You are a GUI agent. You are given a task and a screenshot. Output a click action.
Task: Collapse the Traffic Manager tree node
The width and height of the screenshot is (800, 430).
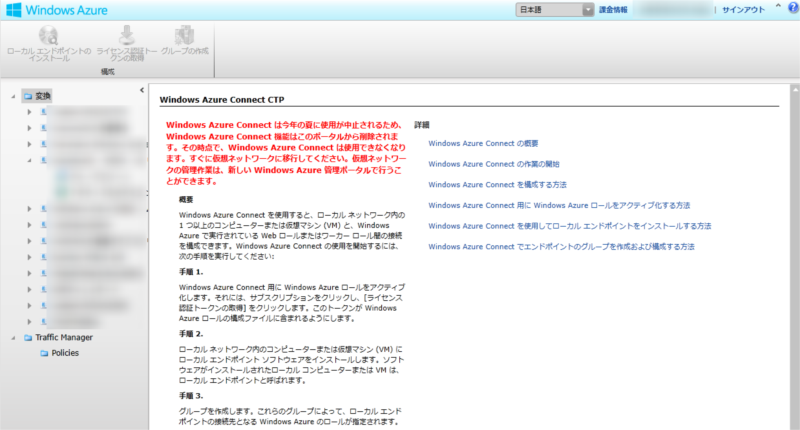click(13, 338)
